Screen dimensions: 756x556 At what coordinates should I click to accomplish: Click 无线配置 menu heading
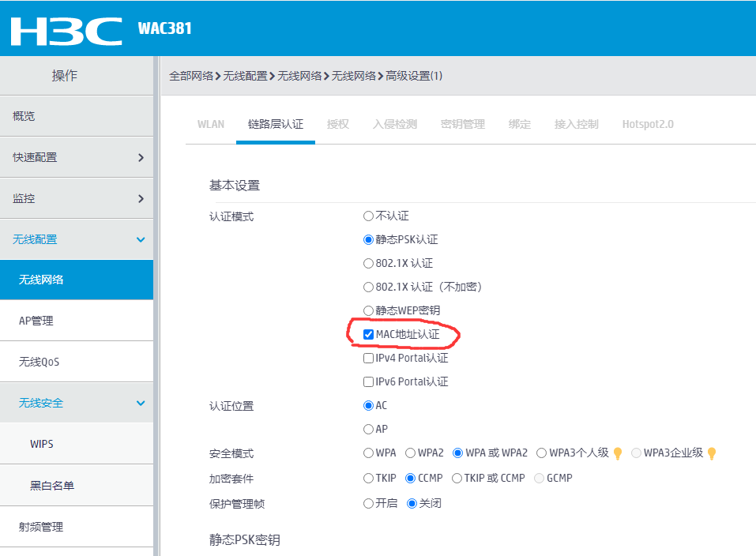77,239
